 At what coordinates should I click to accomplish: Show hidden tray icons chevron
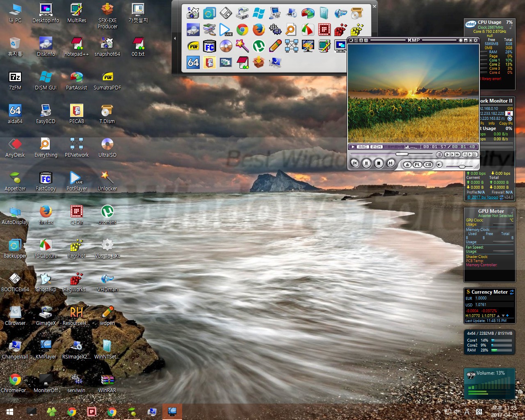coord(438,412)
